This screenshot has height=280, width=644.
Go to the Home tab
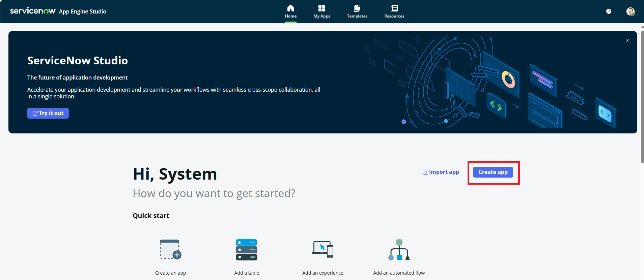pyautogui.click(x=290, y=11)
